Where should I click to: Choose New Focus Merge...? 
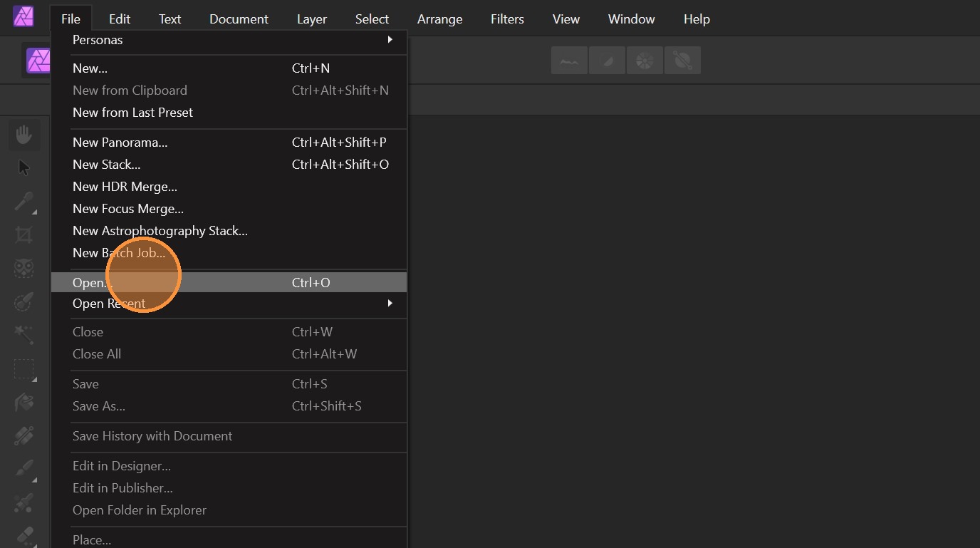click(229, 209)
